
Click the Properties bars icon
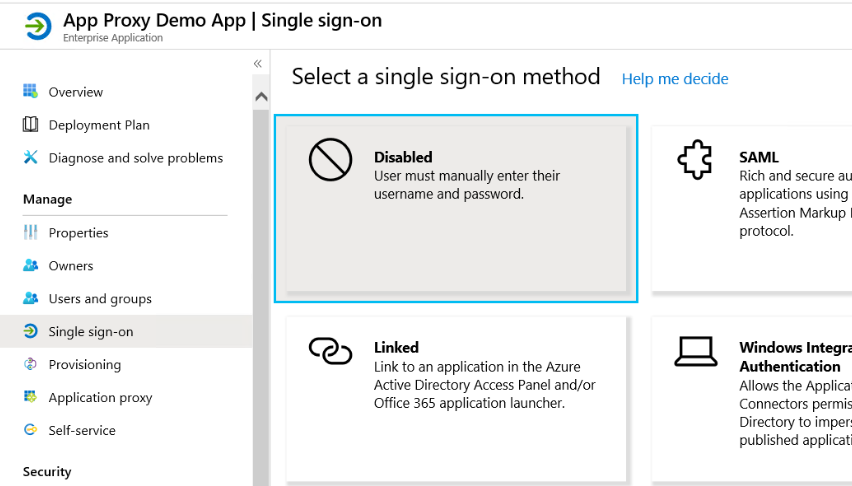tap(30, 233)
